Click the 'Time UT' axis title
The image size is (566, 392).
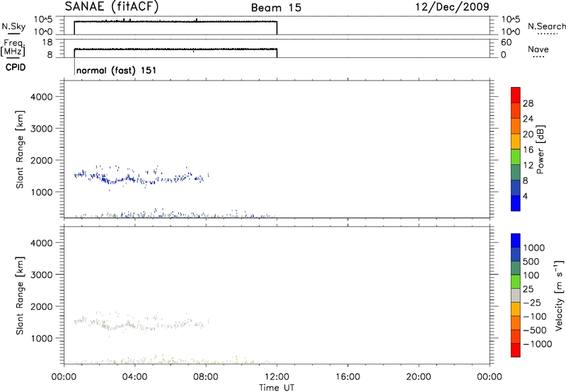point(277,387)
